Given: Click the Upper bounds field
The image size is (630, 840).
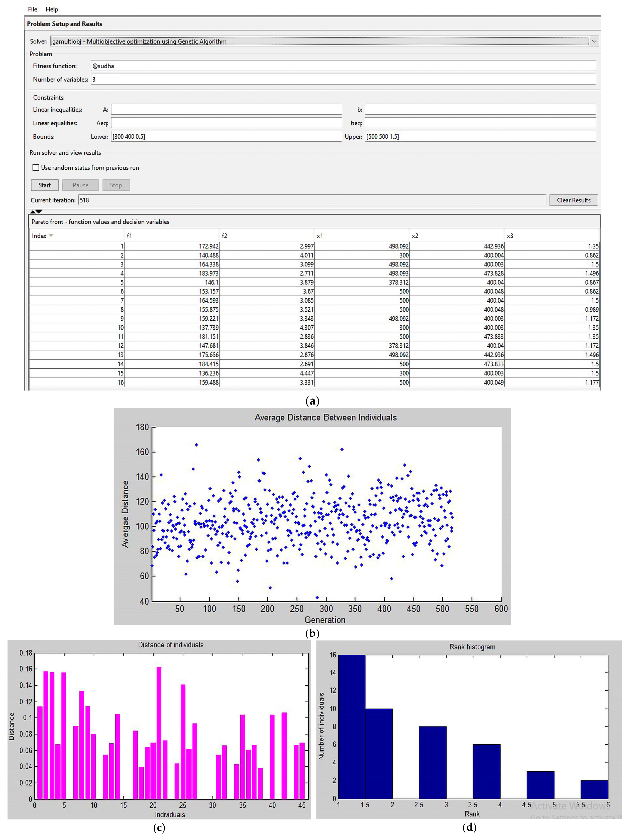Looking at the screenshot, I should (480, 136).
